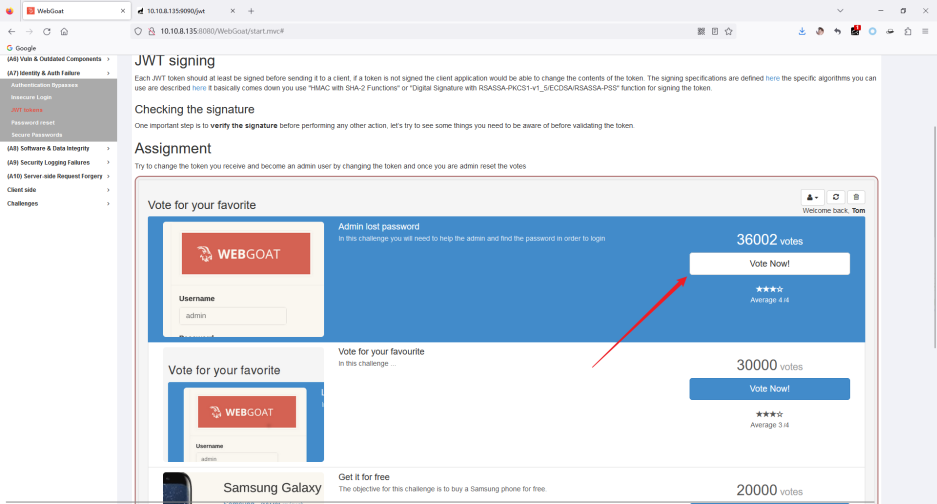Click the avatar profile extension icon
937x504 pixels.
click(820, 31)
